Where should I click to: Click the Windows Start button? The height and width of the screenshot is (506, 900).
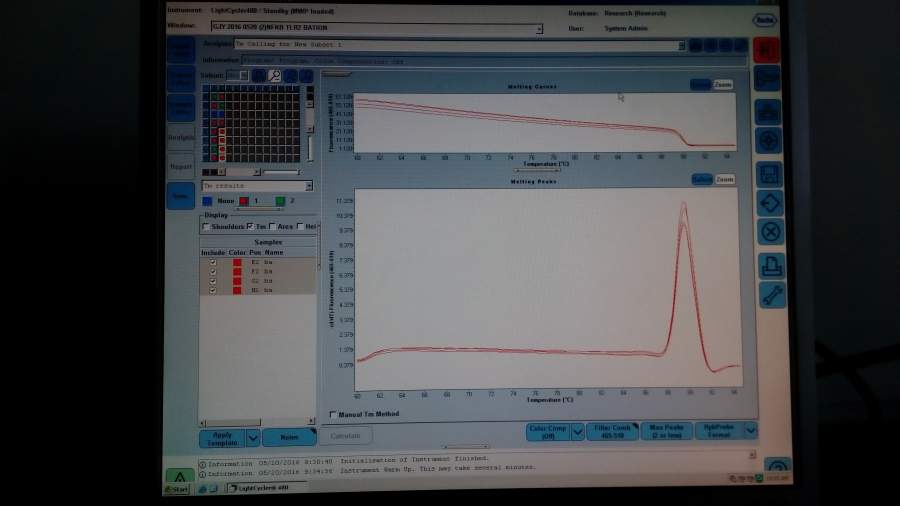177,489
